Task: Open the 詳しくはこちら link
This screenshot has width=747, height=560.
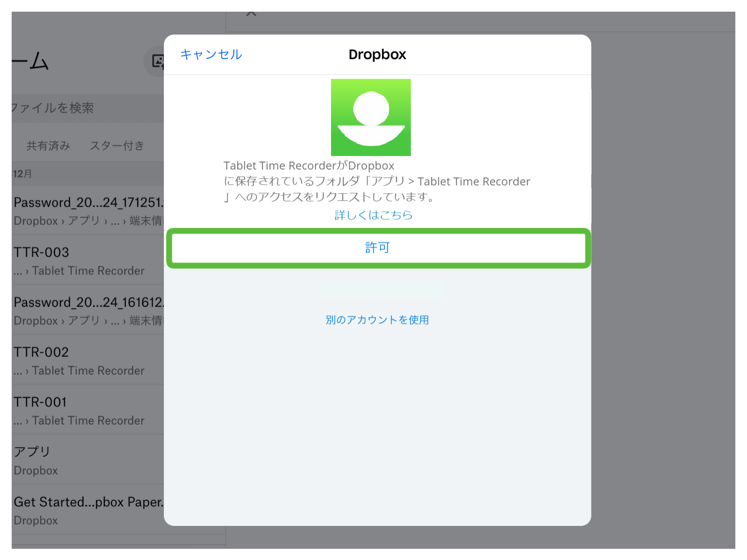Action: 373,215
